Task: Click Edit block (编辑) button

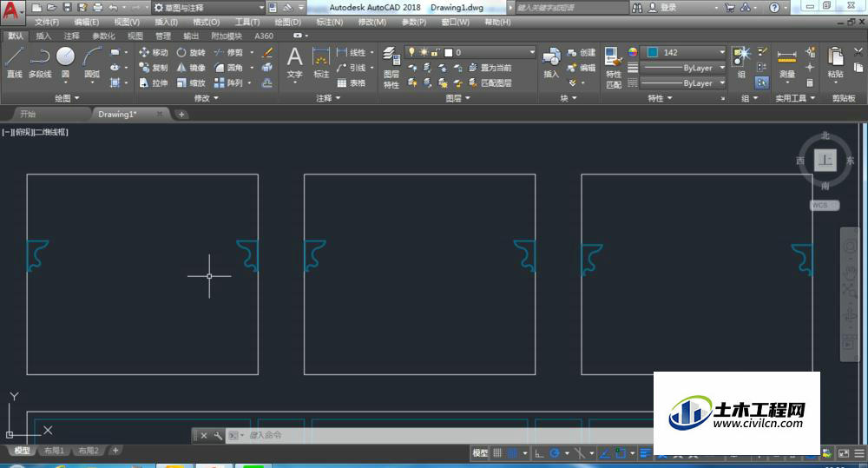Action: [x=582, y=68]
